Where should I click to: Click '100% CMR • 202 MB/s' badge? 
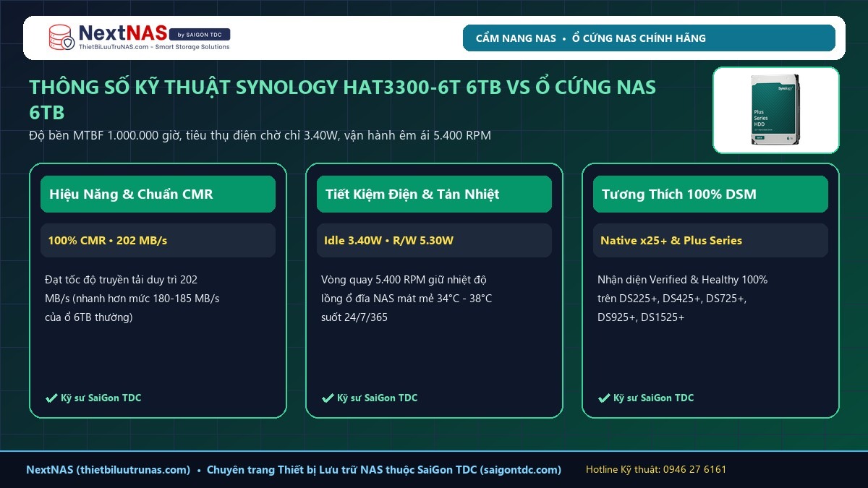[158, 240]
